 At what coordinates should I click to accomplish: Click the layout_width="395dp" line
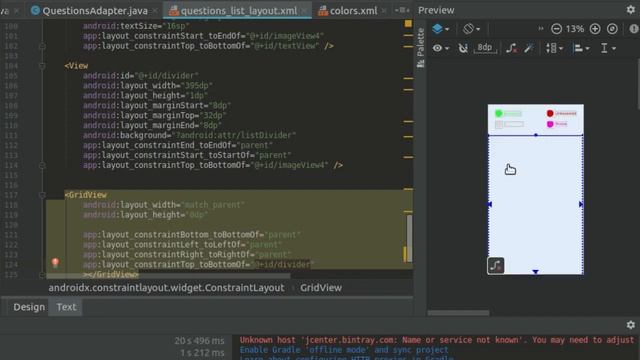[x=147, y=86]
